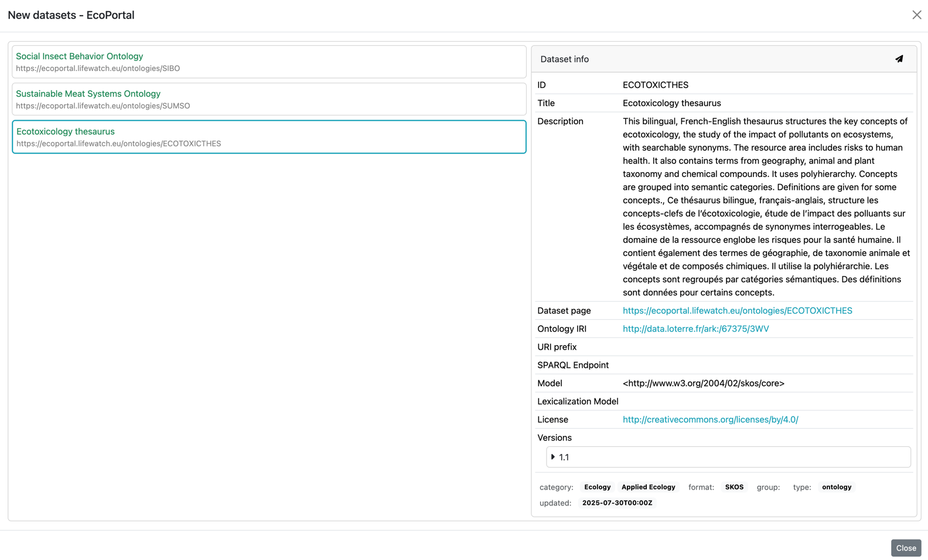Click the ECOTOXICTHES URL under Ecotoxicology thesaurus
The width and height of the screenshot is (928, 560).
119,144
